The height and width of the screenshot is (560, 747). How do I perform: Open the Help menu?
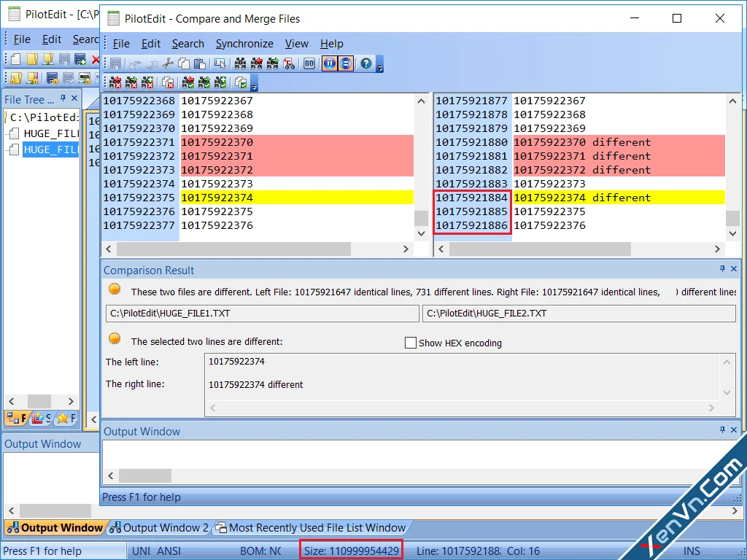[332, 44]
